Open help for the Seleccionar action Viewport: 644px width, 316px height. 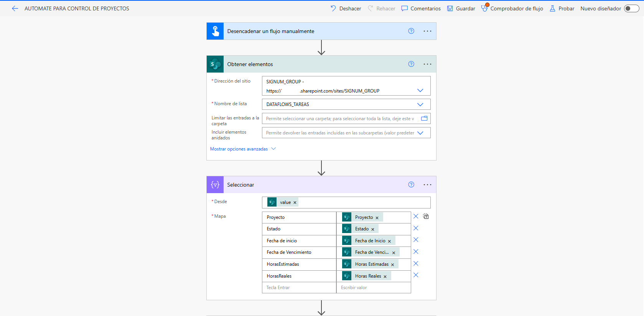tap(411, 185)
